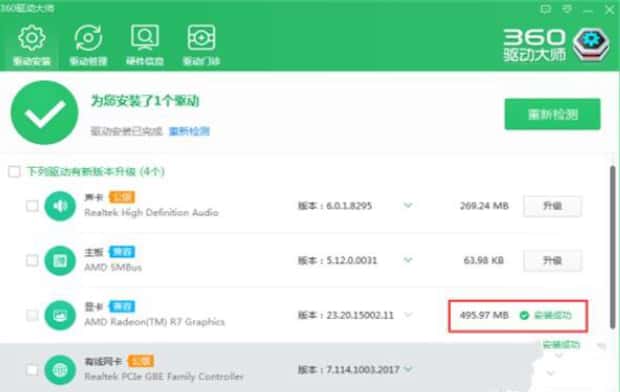Viewport: 620px width, 392px height.
Task: Click upgrade button for Realtek audio driver
Action: [552, 206]
